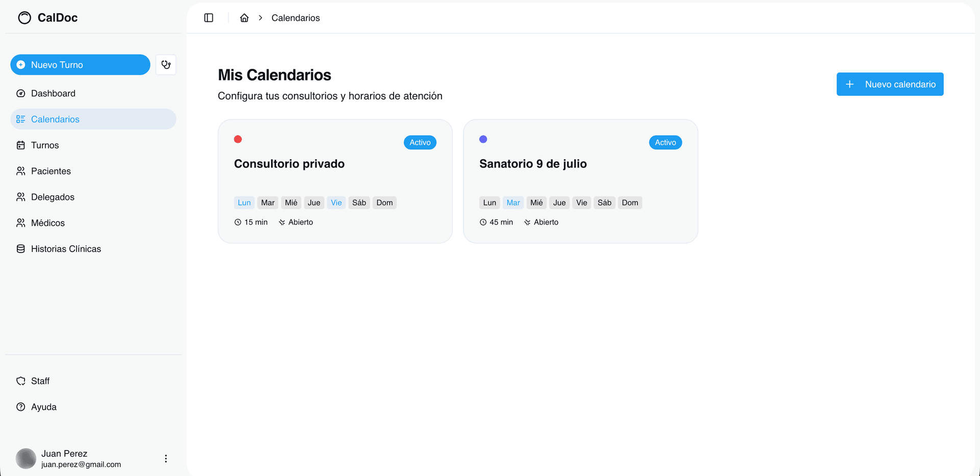Toggle Lun on the Consultorio privado card
The width and height of the screenshot is (980, 476).
pos(244,203)
